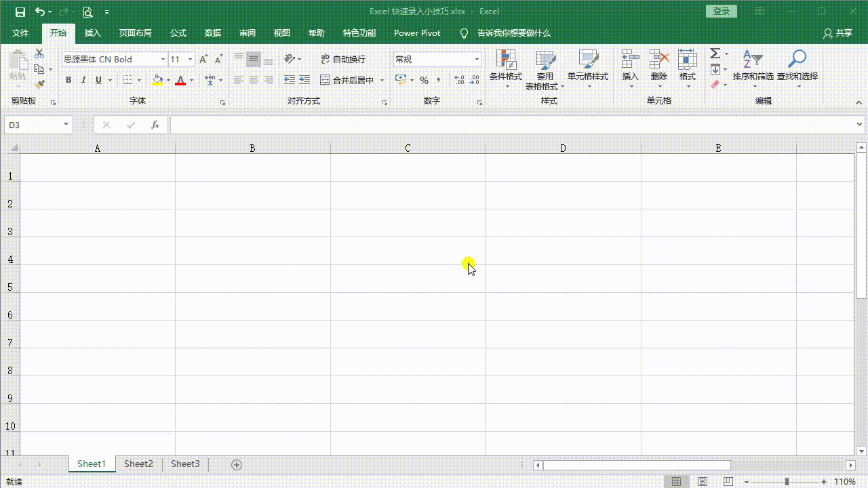Toggle bold formatting on selected cell
This screenshot has width=868, height=488.
coord(68,80)
